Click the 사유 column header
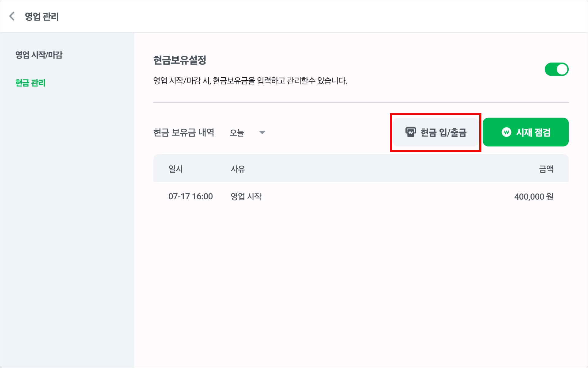The height and width of the screenshot is (368, 588). (238, 169)
